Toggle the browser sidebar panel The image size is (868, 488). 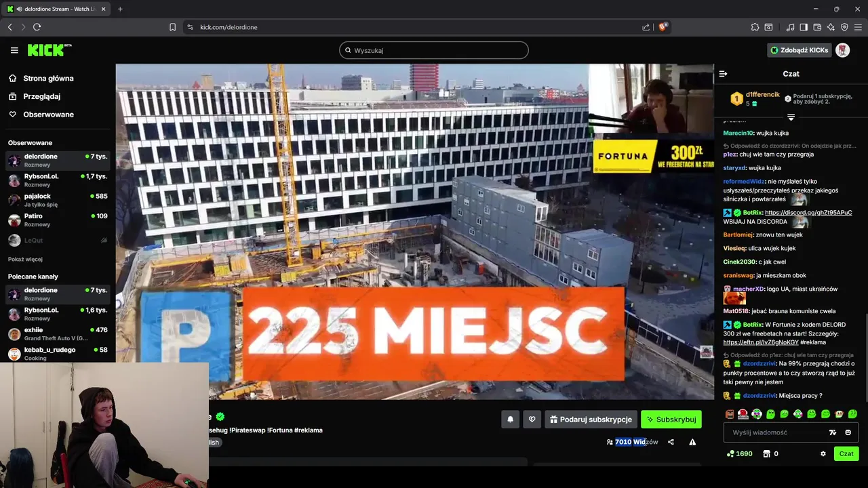804,27
